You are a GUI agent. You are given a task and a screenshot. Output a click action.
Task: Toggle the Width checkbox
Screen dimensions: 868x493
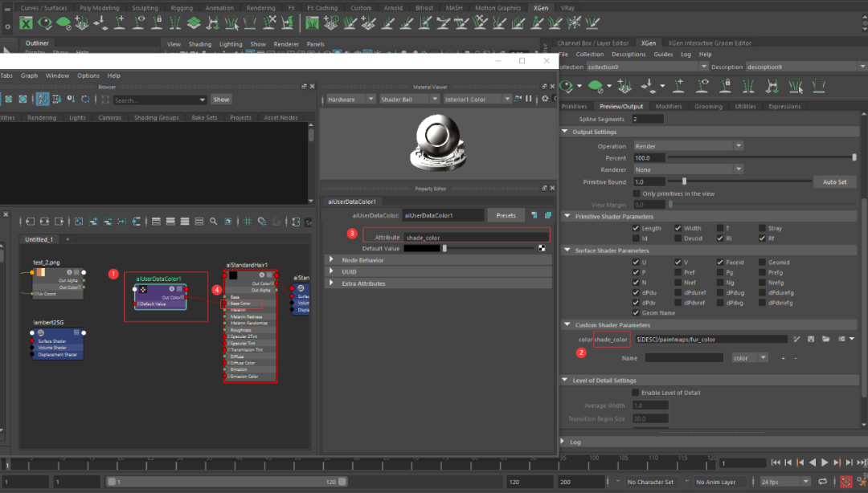(x=678, y=228)
